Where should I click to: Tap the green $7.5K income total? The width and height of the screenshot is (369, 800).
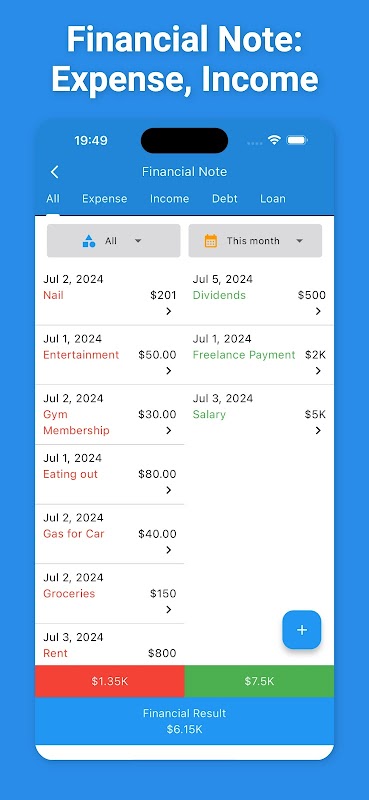click(x=259, y=681)
